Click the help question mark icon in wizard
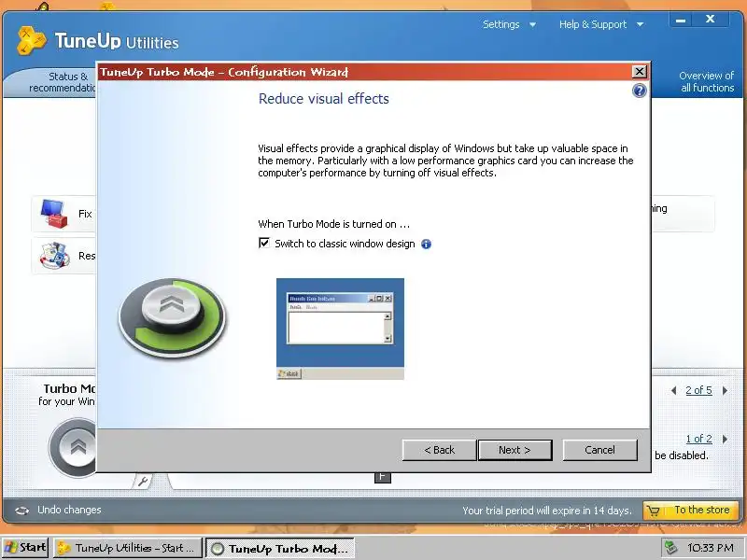This screenshot has width=747, height=560. point(639,91)
